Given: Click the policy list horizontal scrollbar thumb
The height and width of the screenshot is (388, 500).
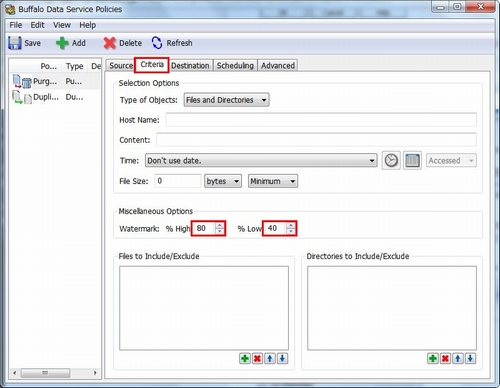Looking at the screenshot, I should (45, 373).
